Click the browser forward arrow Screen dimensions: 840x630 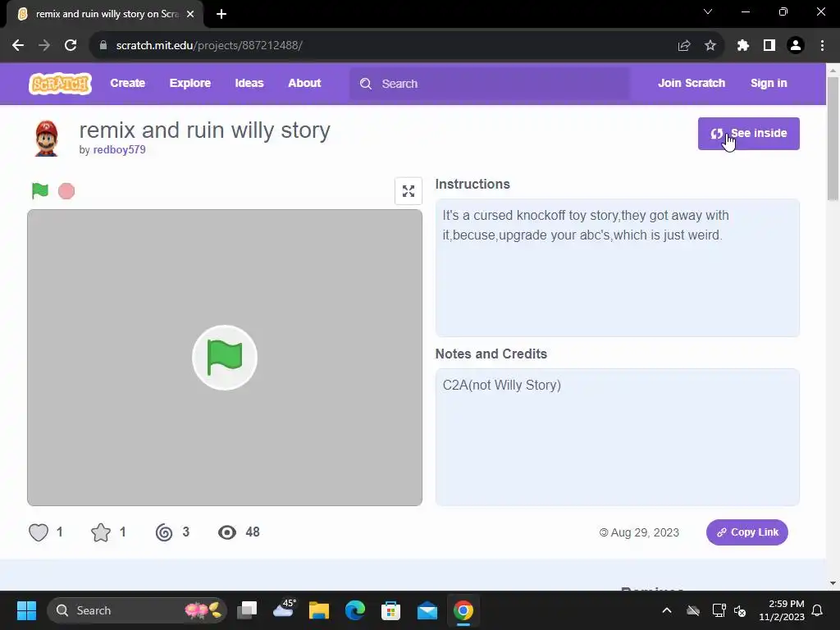[44, 46]
